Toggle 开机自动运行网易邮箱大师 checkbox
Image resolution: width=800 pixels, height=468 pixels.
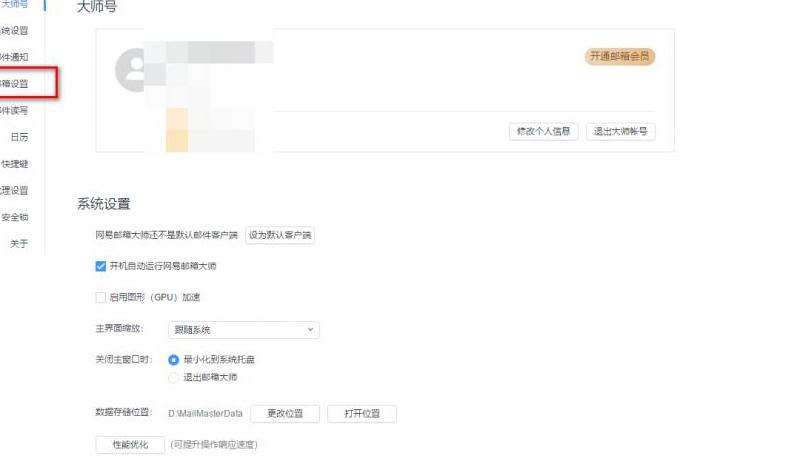click(101, 266)
